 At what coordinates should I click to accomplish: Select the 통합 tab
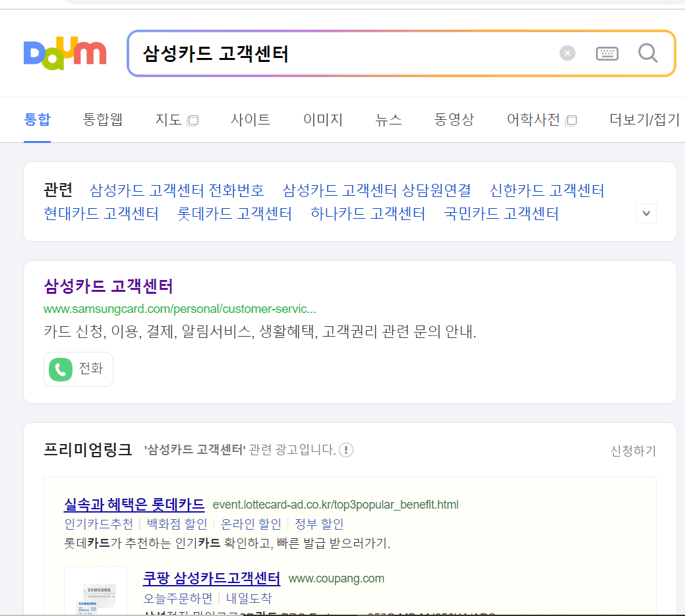click(37, 119)
